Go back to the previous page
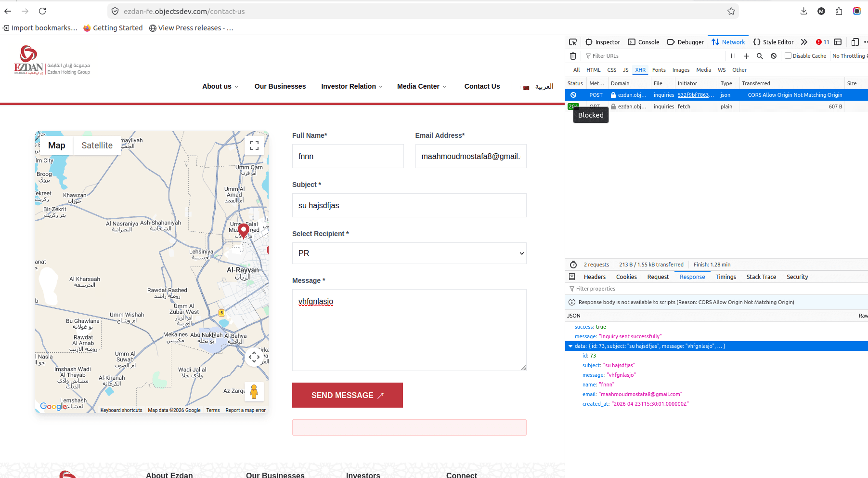 [8, 11]
